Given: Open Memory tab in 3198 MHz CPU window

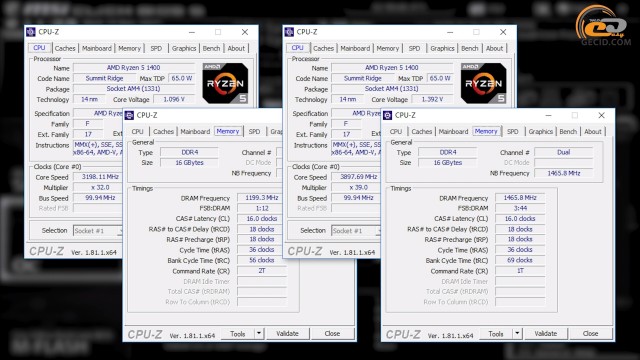Looking at the screenshot, I should click(129, 48).
